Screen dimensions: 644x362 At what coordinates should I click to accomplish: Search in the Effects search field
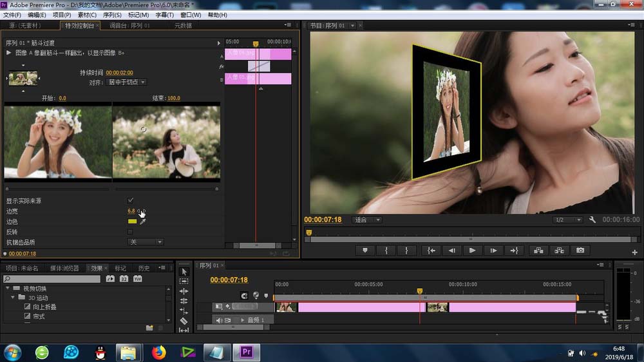52,279
